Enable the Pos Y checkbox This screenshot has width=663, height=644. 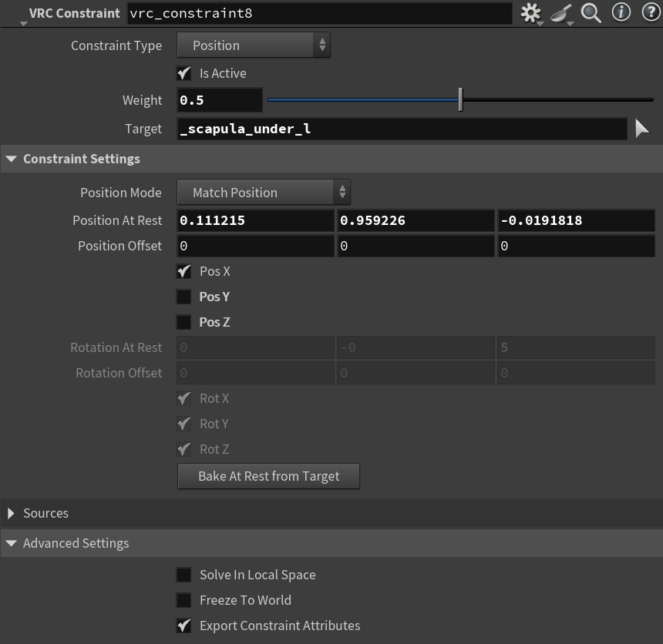(183, 297)
